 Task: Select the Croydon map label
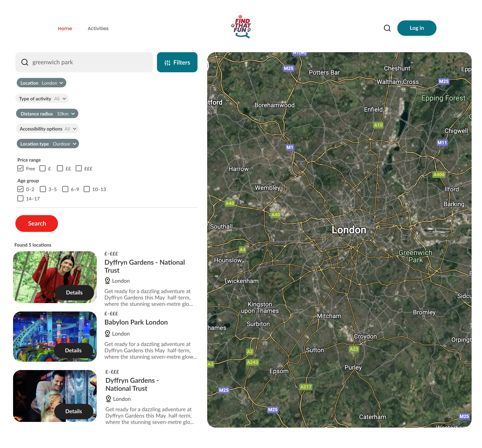[365, 337]
